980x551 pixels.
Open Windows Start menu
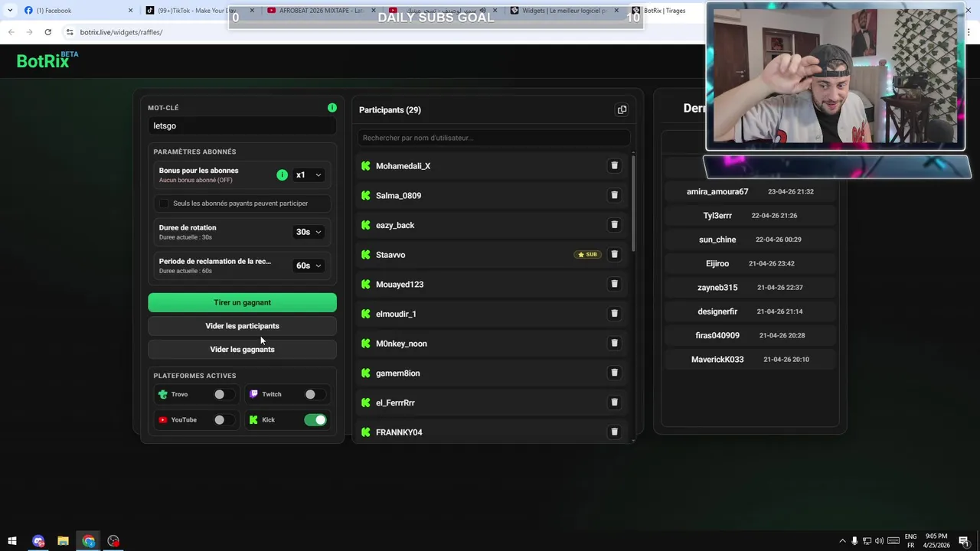coord(12,541)
